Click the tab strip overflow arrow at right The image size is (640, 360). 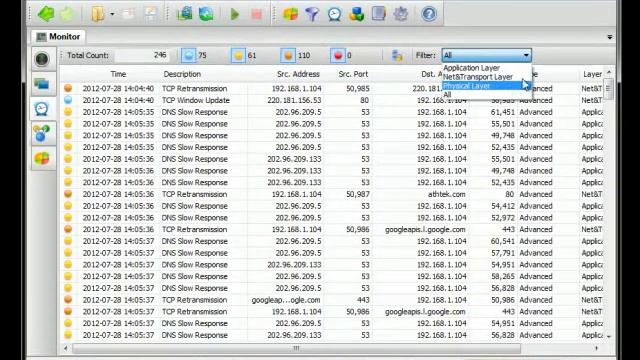tap(609, 37)
